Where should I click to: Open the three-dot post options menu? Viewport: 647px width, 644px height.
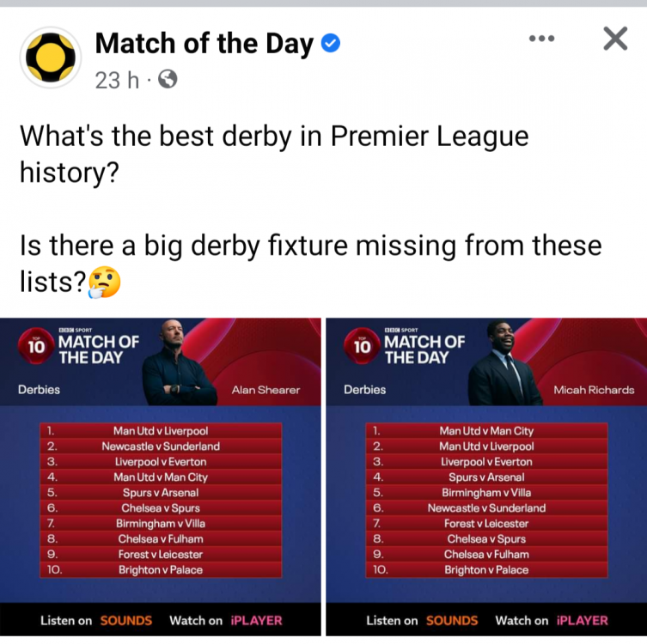(542, 39)
